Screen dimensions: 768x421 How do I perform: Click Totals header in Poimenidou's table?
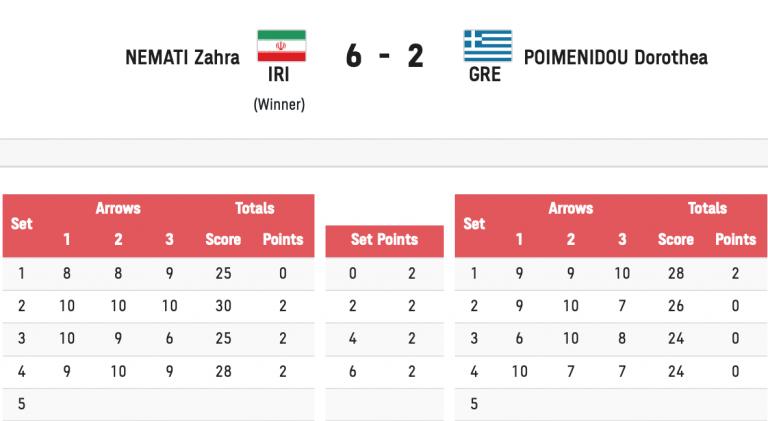click(x=707, y=208)
